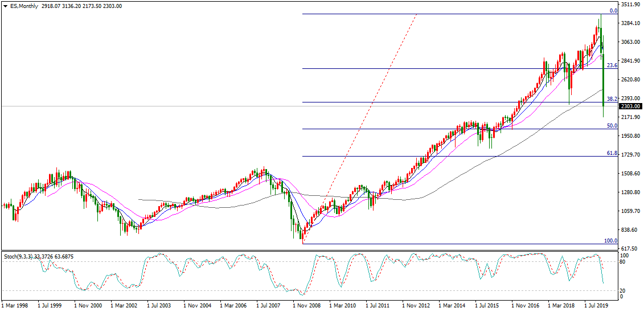
Task: Click the ES,Monthly chart title label
Action: (23, 6)
